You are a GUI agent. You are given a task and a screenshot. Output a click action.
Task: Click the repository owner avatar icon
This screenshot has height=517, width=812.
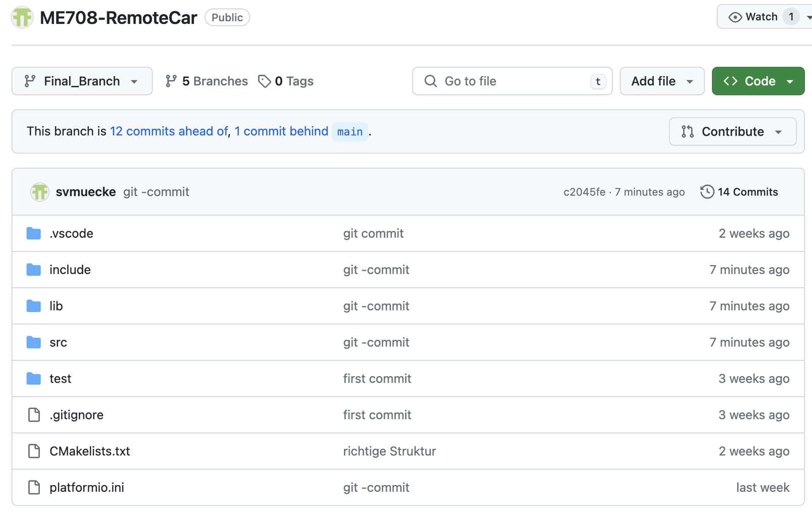pos(22,18)
